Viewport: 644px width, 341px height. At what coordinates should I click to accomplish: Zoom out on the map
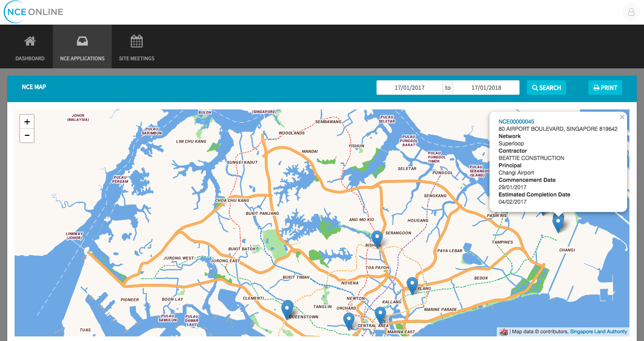click(x=27, y=135)
